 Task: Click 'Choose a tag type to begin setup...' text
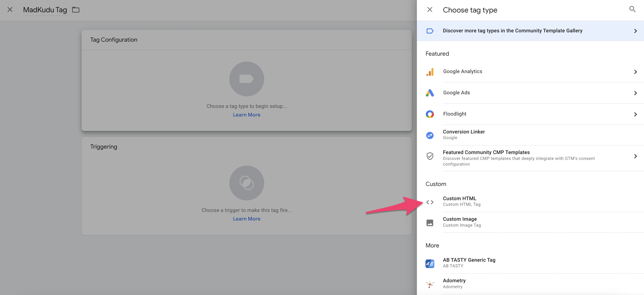pyautogui.click(x=246, y=106)
